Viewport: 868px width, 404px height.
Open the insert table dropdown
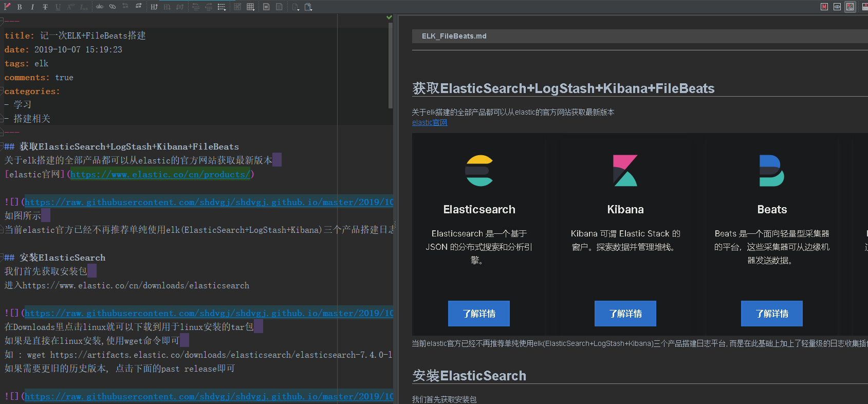[250, 7]
